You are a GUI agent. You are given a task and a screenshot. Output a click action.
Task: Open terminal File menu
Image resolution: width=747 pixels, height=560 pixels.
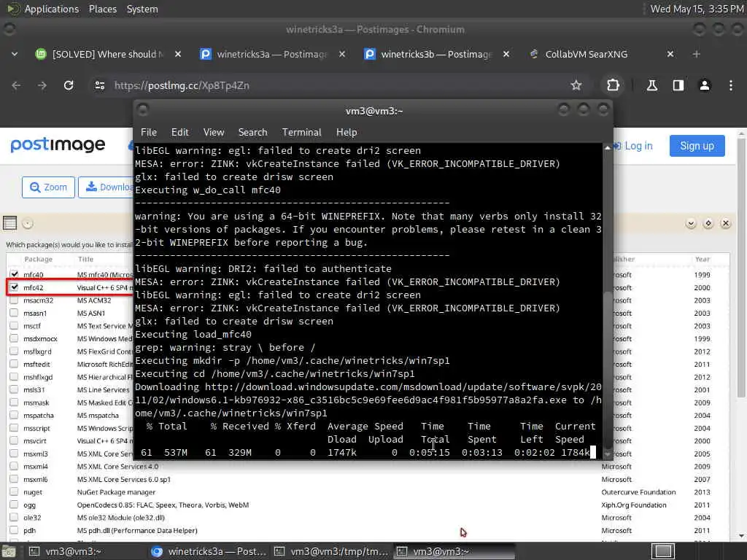tap(149, 133)
